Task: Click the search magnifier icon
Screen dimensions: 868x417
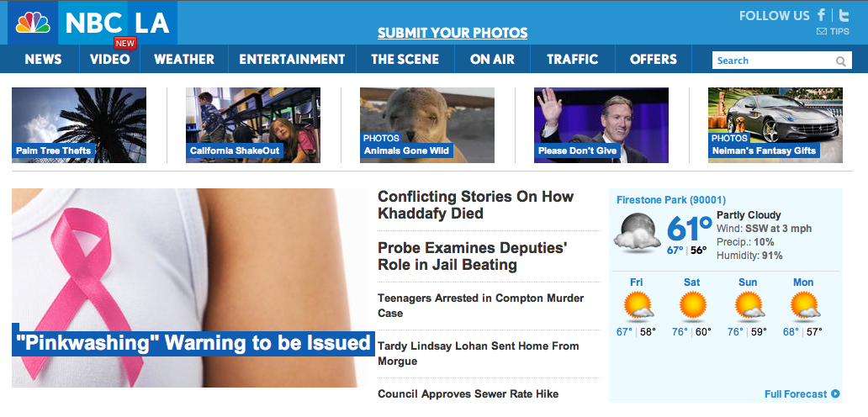Action: [841, 61]
